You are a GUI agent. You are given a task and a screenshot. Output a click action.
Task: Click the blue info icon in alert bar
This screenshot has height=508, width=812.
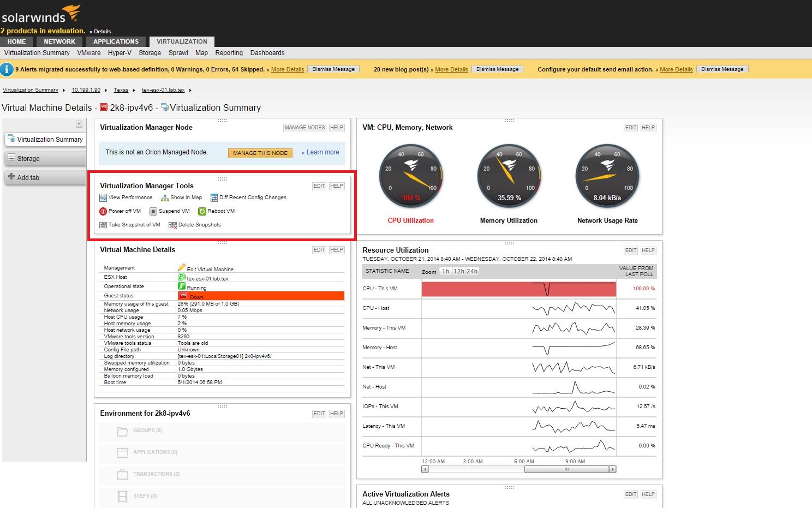[7, 69]
